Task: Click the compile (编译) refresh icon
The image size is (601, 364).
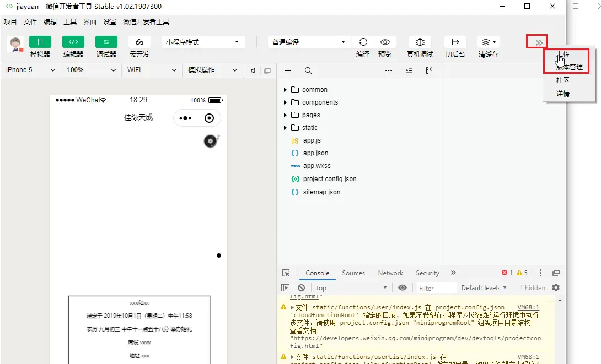Action: pos(363,42)
